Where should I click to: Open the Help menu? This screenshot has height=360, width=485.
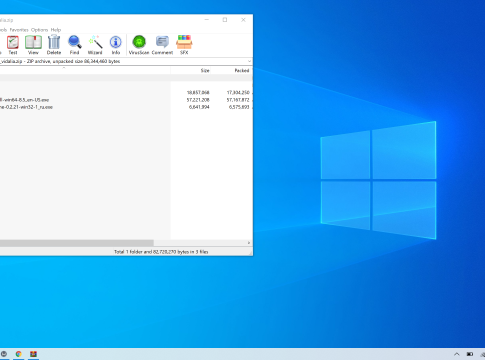pyautogui.click(x=56, y=30)
